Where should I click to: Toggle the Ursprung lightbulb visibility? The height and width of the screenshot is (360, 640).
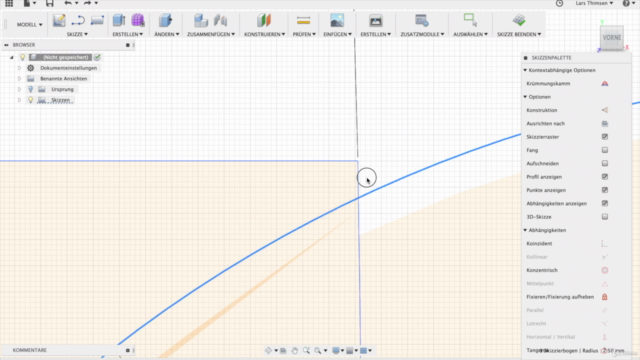[30, 89]
